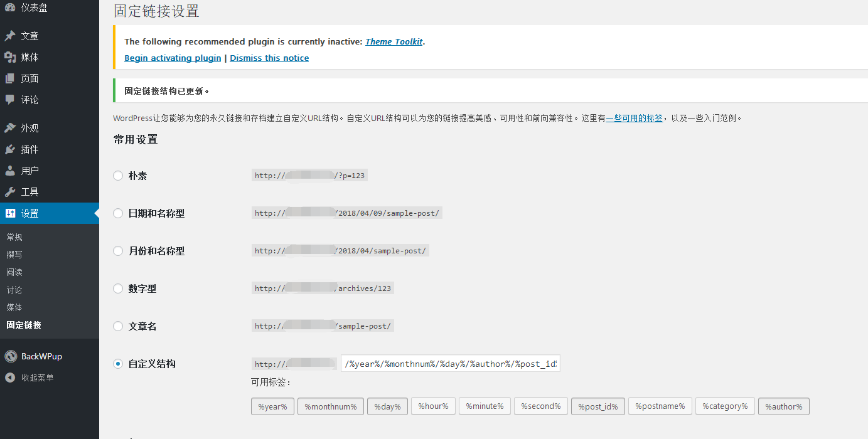Open the 常规 settings submenu item
Viewport: 868px width, 439px height.
point(14,237)
